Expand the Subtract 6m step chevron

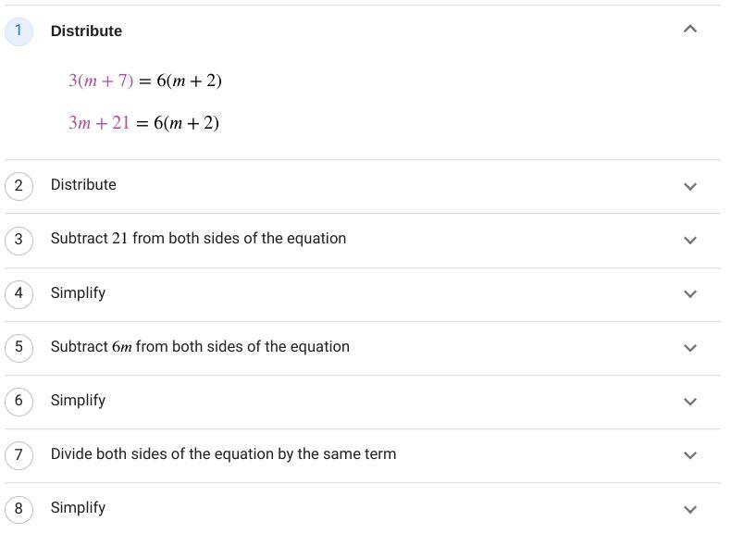tap(689, 348)
